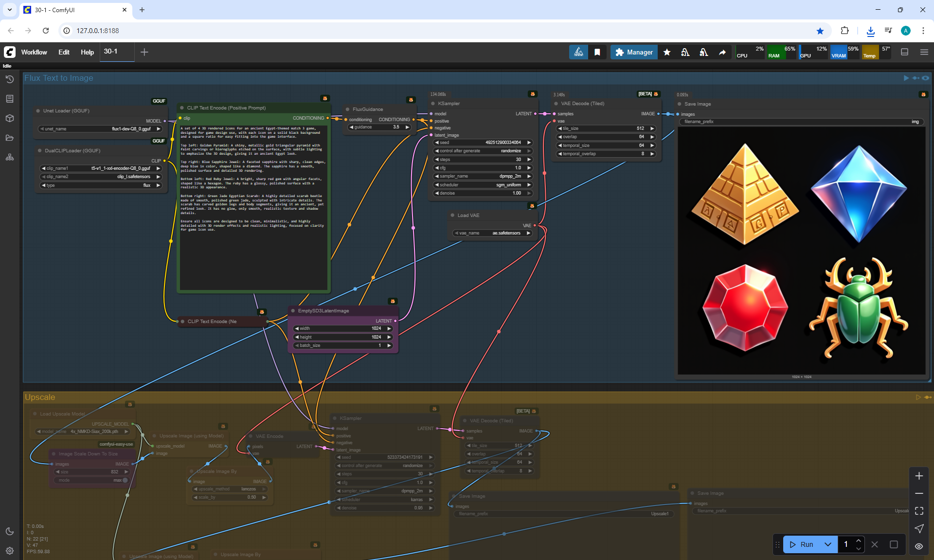
Task: Click the share arrow icon in toolbar
Action: (x=722, y=52)
